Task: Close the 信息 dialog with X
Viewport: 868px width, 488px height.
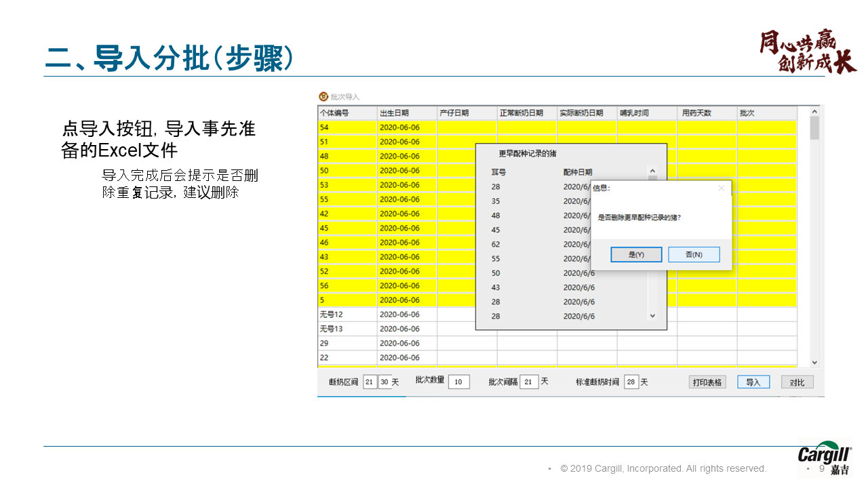Action: (722, 188)
